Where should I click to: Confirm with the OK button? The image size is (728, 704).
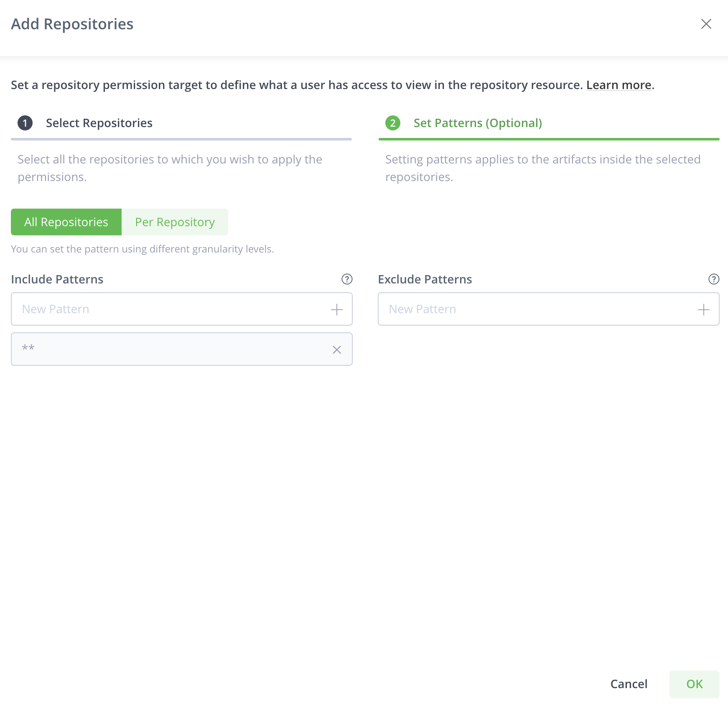[694, 684]
